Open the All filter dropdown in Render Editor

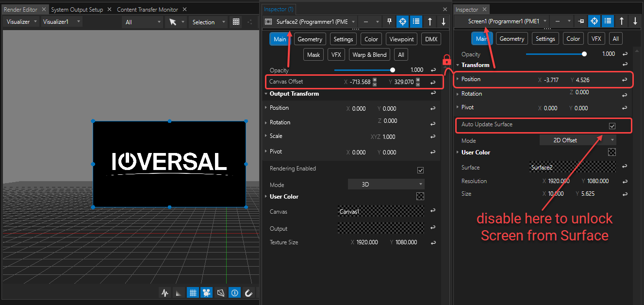point(143,22)
